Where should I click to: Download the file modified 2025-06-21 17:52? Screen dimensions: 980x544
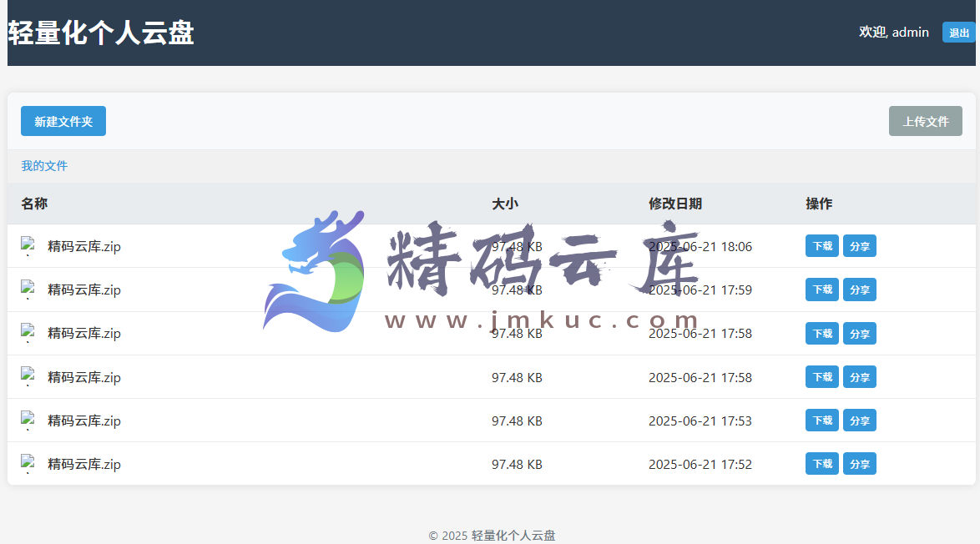822,464
